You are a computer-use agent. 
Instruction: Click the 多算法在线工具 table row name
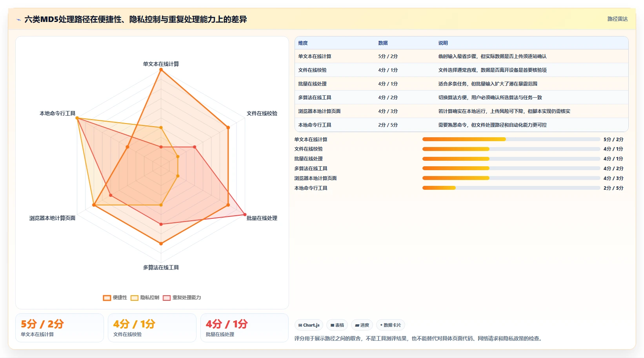click(x=315, y=98)
